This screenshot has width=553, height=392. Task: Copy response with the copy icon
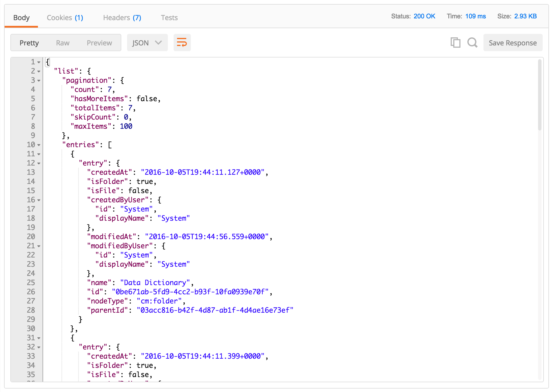tap(455, 43)
